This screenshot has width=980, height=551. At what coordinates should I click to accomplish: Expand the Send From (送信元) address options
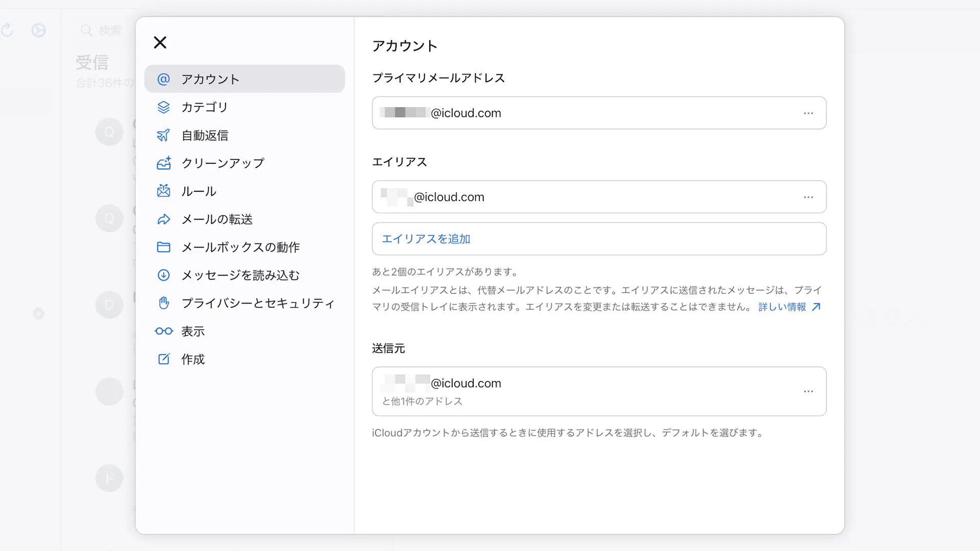808,391
